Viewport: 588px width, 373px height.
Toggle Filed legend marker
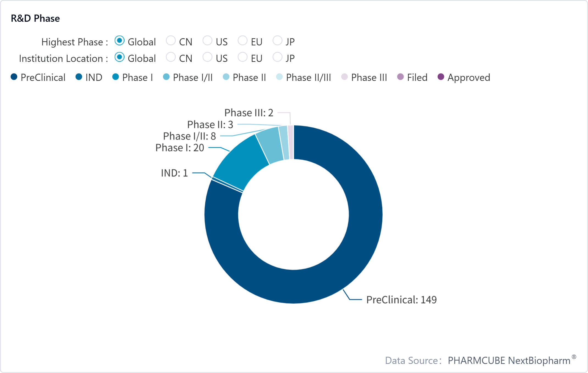401,77
